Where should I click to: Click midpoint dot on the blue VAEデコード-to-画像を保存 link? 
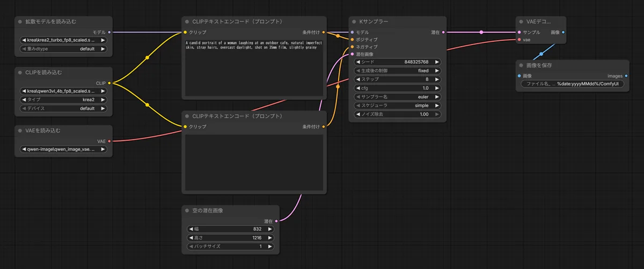[541, 54]
